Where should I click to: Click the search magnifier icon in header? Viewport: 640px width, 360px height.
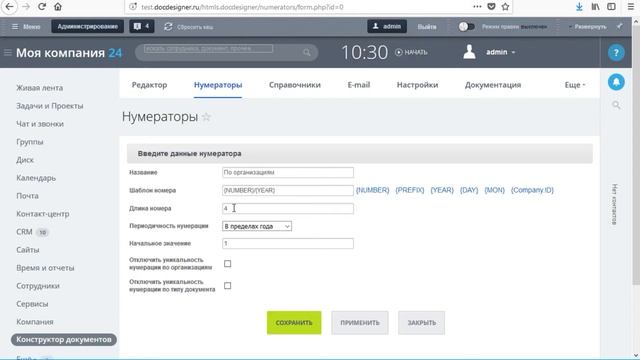click(307, 52)
